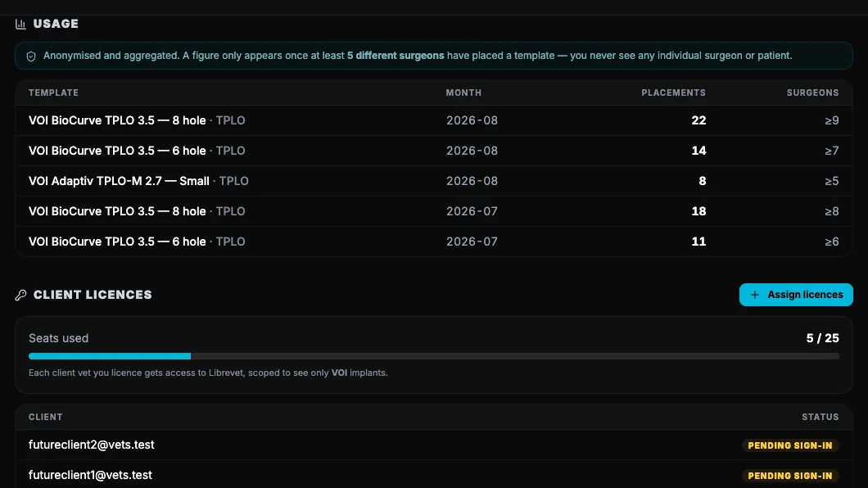This screenshot has width=868, height=488.
Task: Click placements value 22
Action: coord(698,120)
